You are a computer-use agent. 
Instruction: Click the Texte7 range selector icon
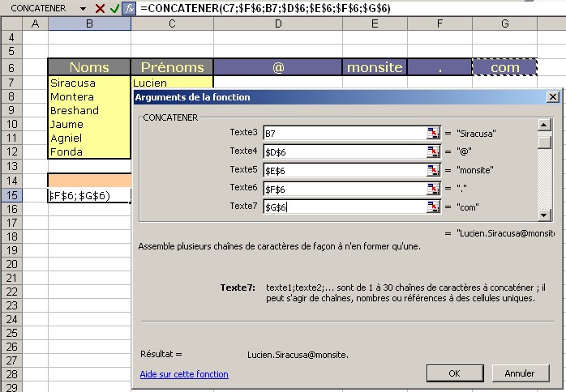(434, 207)
